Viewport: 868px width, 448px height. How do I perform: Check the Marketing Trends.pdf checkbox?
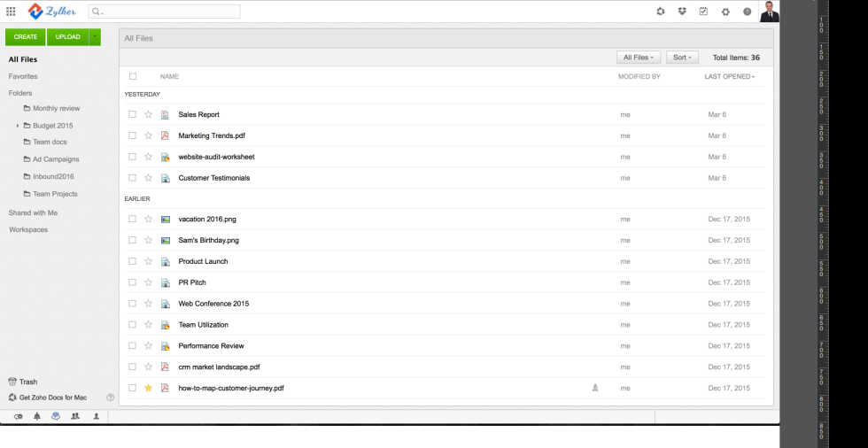click(x=132, y=135)
